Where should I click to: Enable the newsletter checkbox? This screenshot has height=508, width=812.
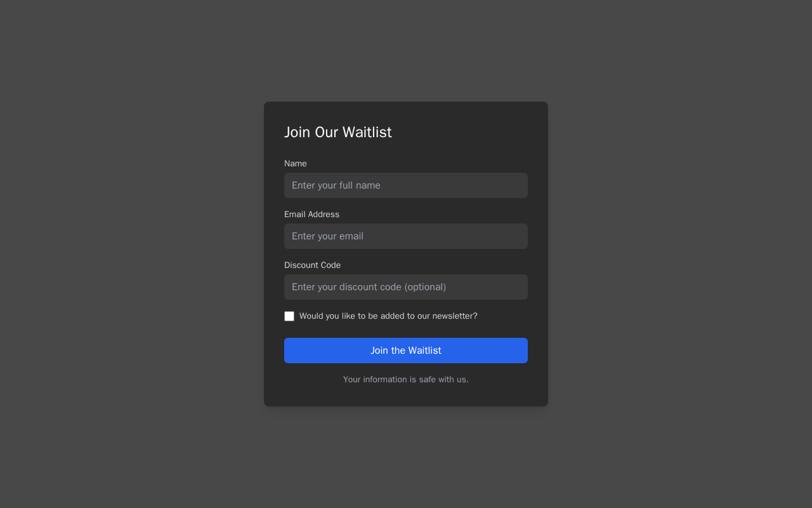point(289,316)
